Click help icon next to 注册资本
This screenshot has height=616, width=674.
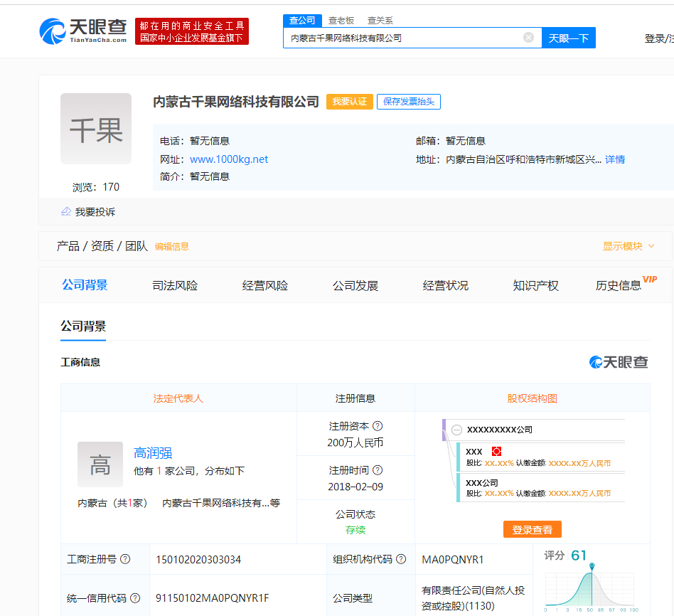[x=378, y=426]
